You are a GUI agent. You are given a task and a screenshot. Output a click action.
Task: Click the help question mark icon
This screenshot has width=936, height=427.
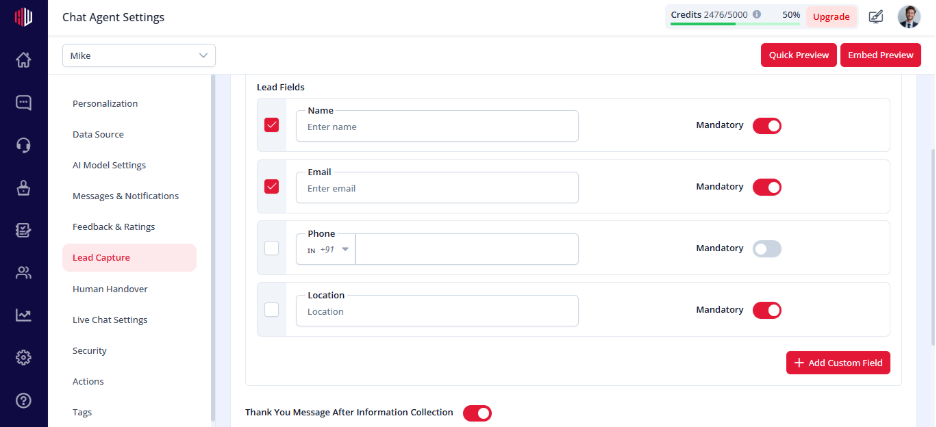pyautogui.click(x=23, y=400)
